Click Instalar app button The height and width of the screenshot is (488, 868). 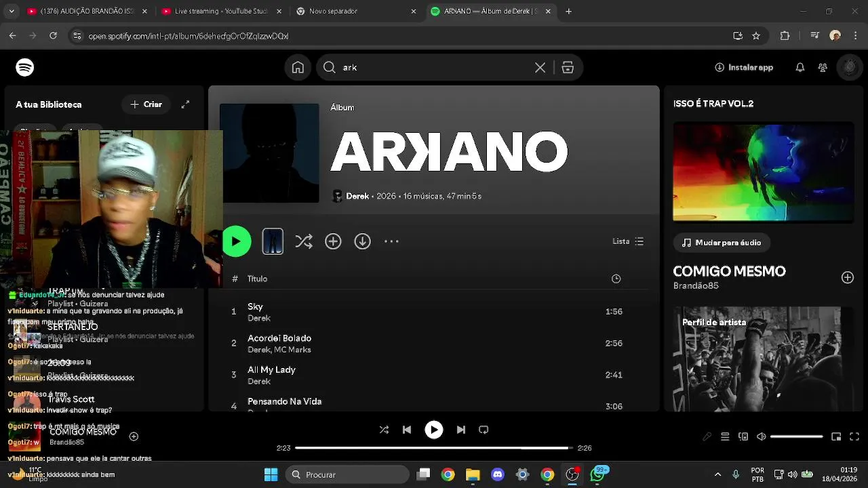click(x=744, y=67)
